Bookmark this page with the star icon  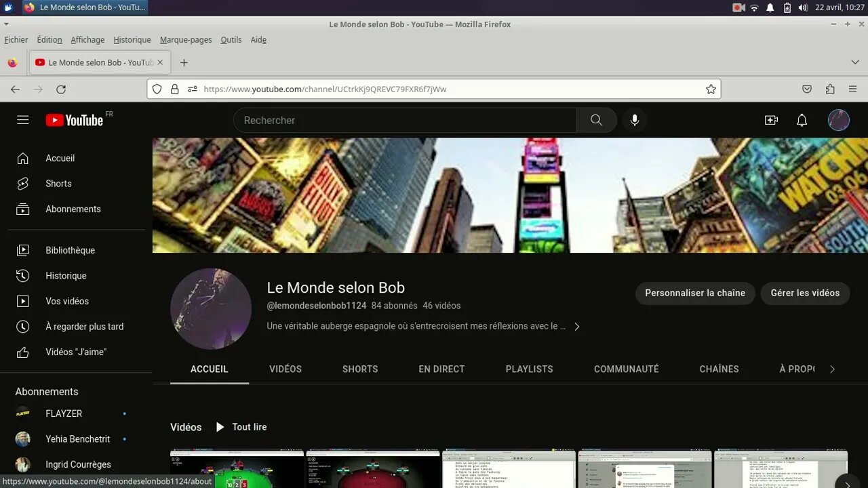[711, 89]
